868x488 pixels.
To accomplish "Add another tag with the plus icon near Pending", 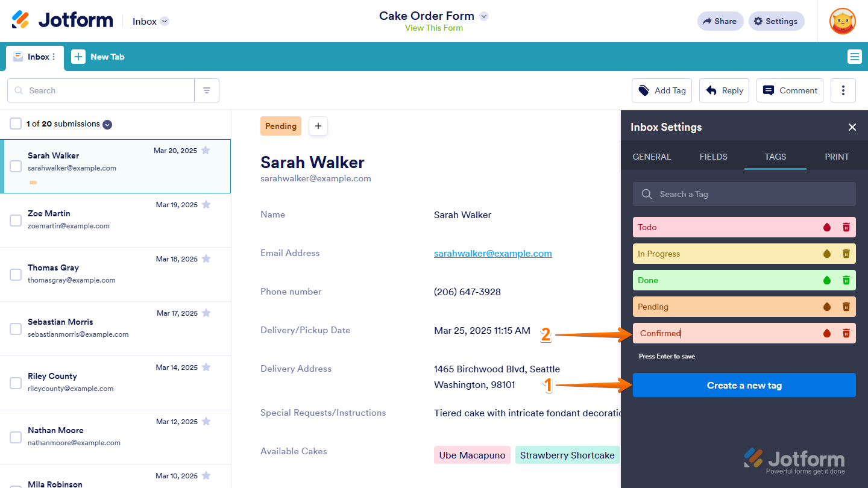I will click(318, 126).
